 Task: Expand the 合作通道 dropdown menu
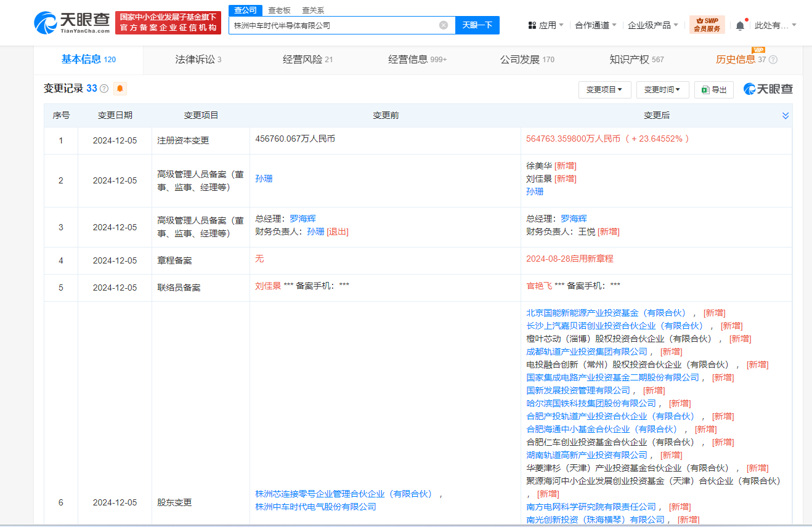596,25
